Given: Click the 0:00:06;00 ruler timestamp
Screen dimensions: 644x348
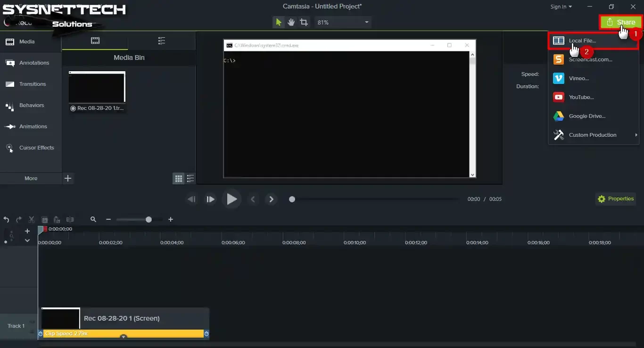Looking at the screenshot, I should [x=233, y=243].
